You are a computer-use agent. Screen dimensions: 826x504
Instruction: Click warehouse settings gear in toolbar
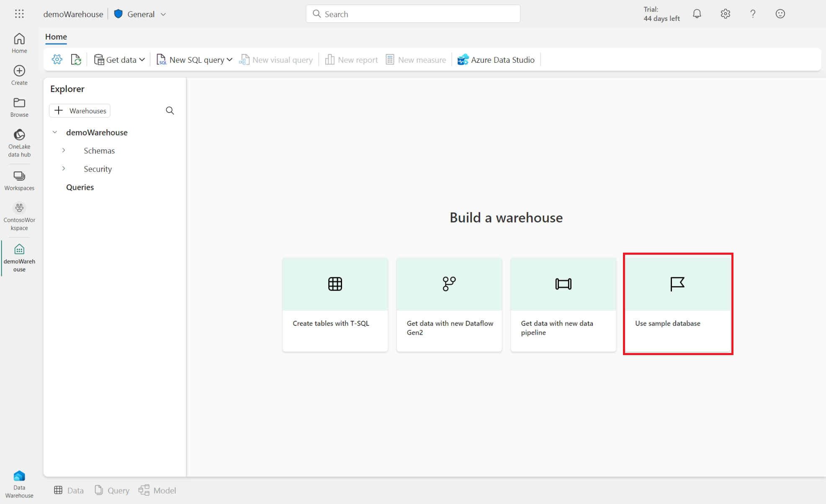[57, 60]
